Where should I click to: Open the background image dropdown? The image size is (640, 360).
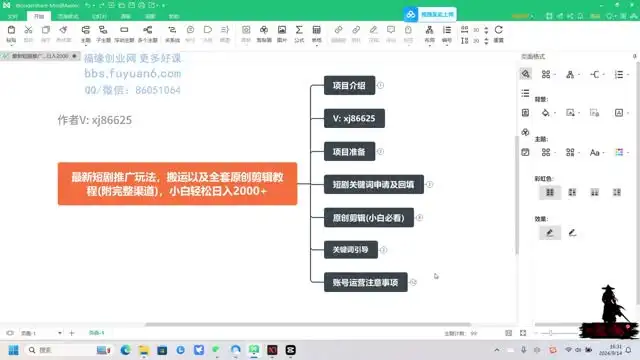(572, 113)
